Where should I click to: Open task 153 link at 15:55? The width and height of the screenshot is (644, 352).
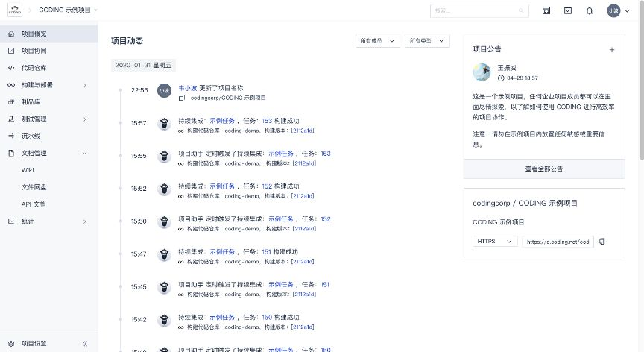326,154
